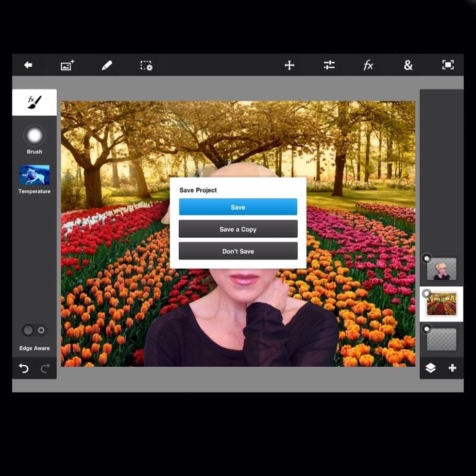
Task: Select the fx paint brush tab
Action: [x=34, y=102]
